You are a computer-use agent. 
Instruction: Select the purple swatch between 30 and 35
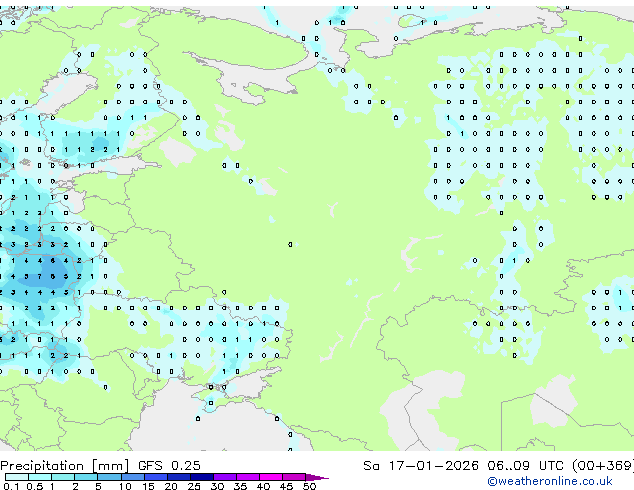coord(224,477)
